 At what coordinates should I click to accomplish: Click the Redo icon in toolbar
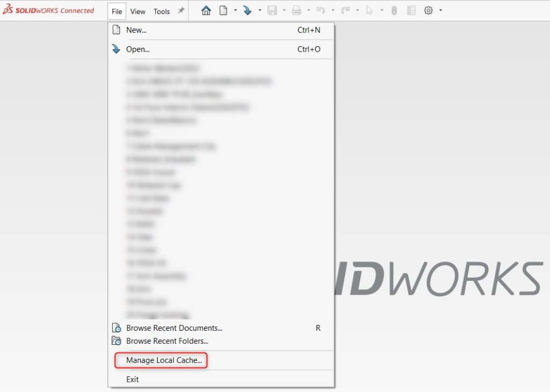345,11
